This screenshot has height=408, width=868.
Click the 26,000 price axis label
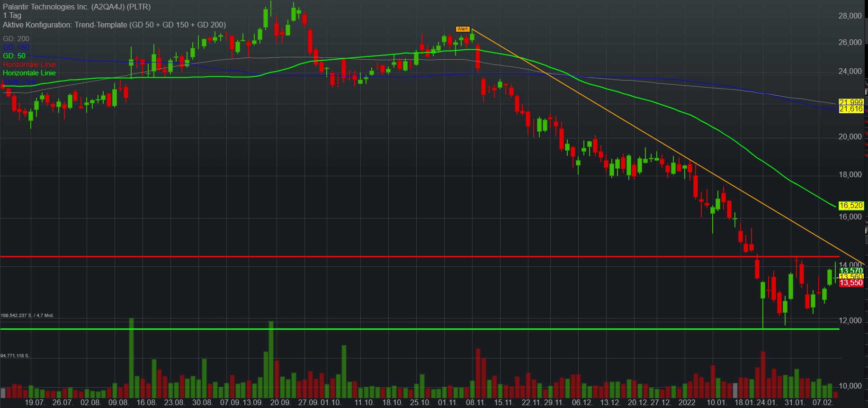[x=850, y=43]
